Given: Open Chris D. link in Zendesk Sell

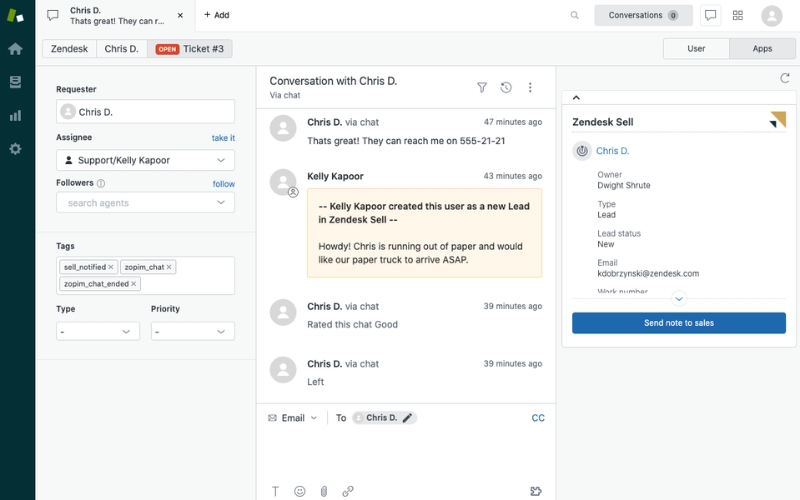Looking at the screenshot, I should 612,151.
